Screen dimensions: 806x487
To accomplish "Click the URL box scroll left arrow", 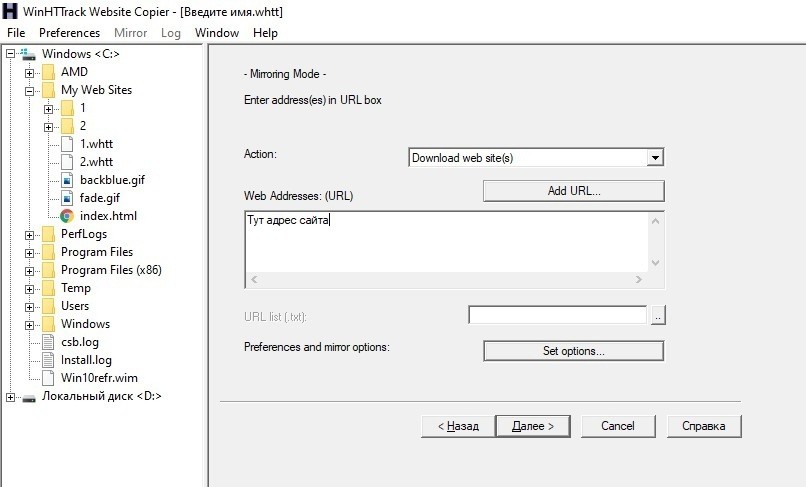I will tap(254, 280).
